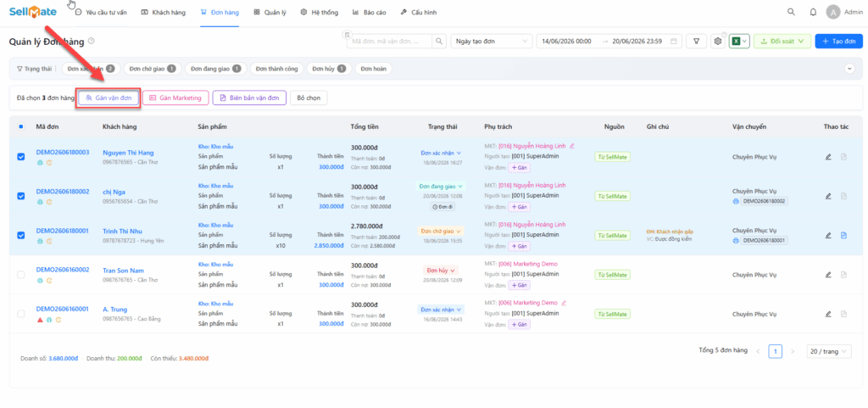
Task: Edit order DEMO2606160002 with pencil icon
Action: (828, 275)
